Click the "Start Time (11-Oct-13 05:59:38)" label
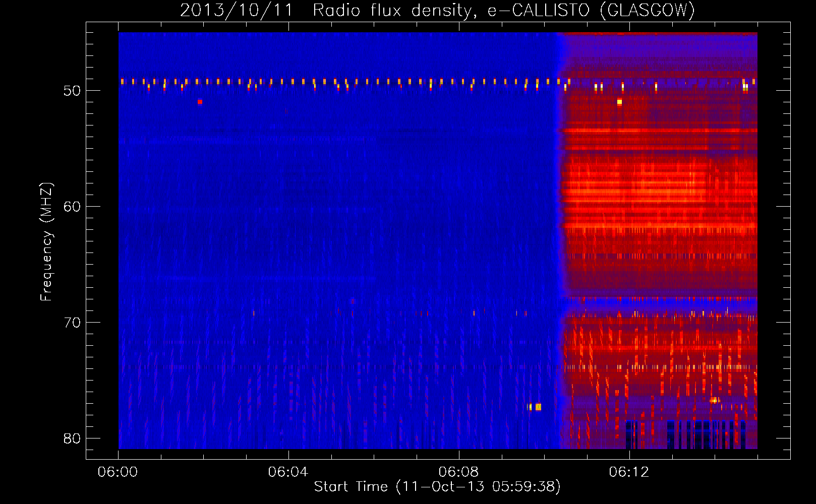816x504 pixels. 437,486
